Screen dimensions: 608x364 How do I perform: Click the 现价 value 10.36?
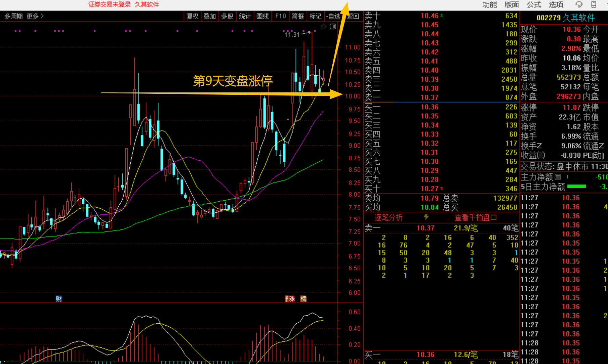(572, 30)
